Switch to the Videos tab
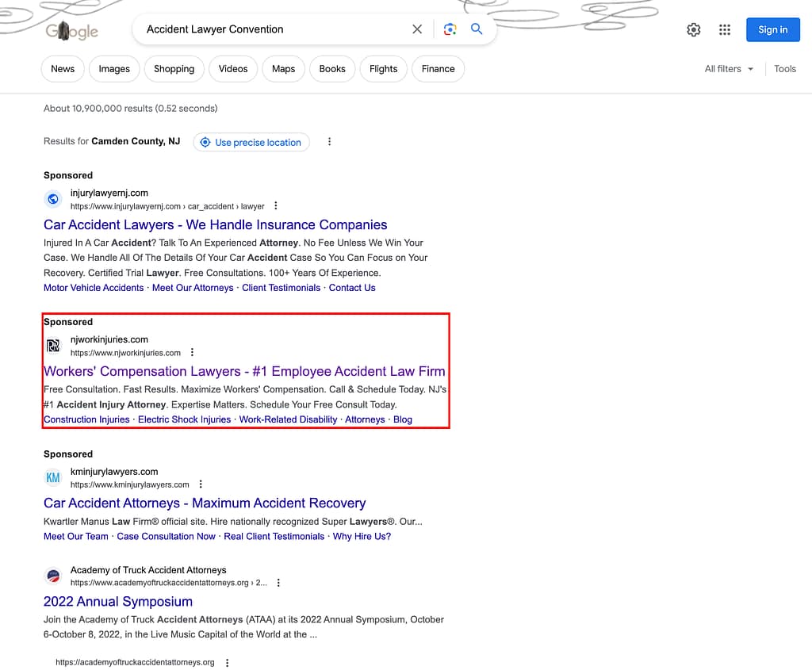The image size is (812, 670). pos(233,69)
